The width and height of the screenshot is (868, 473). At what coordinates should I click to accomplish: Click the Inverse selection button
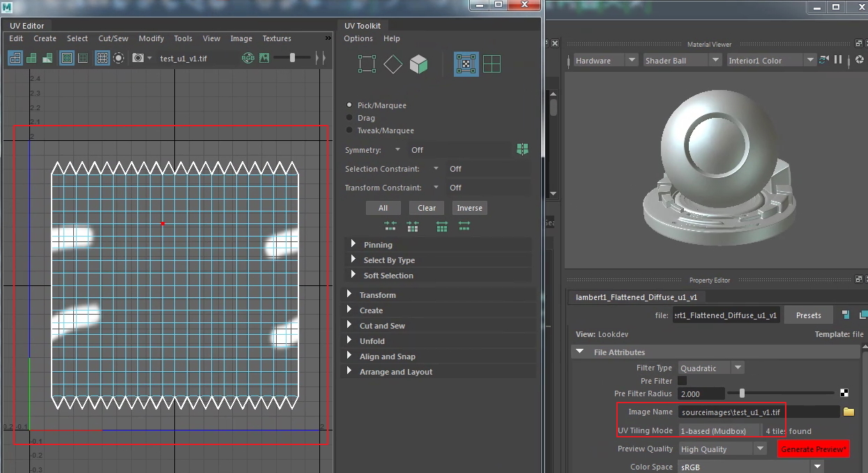coord(469,208)
